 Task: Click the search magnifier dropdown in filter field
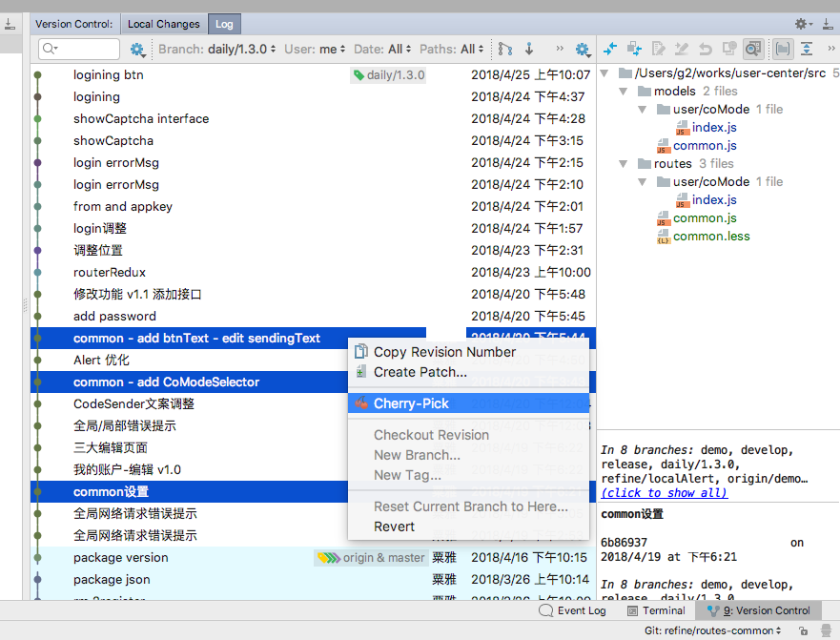click(50, 49)
